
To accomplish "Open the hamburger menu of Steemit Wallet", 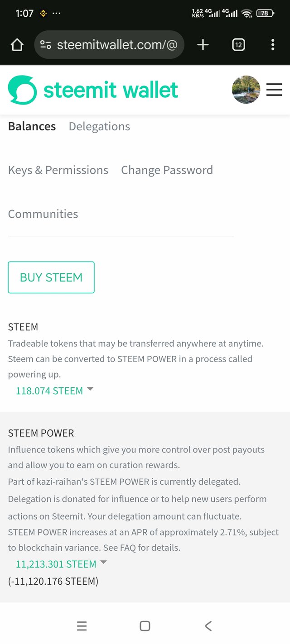I will (x=274, y=90).
